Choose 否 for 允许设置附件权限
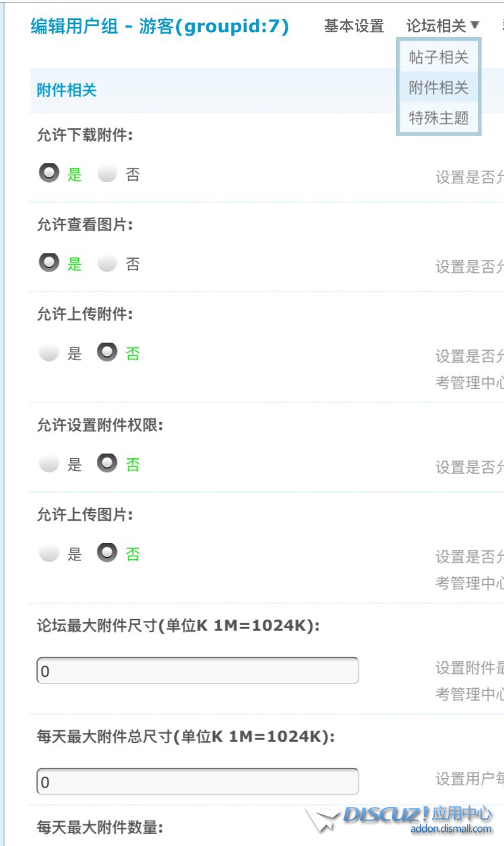This screenshot has width=504, height=846. coord(108,463)
